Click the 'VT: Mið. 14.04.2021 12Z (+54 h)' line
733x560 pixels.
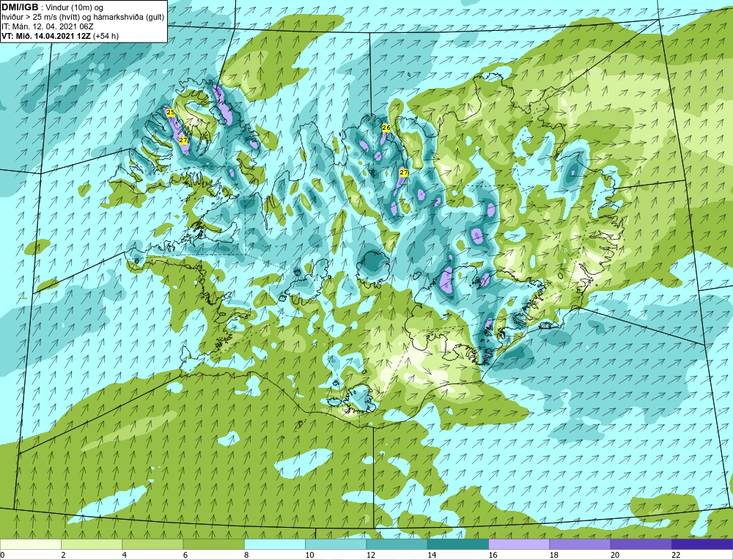60,36
